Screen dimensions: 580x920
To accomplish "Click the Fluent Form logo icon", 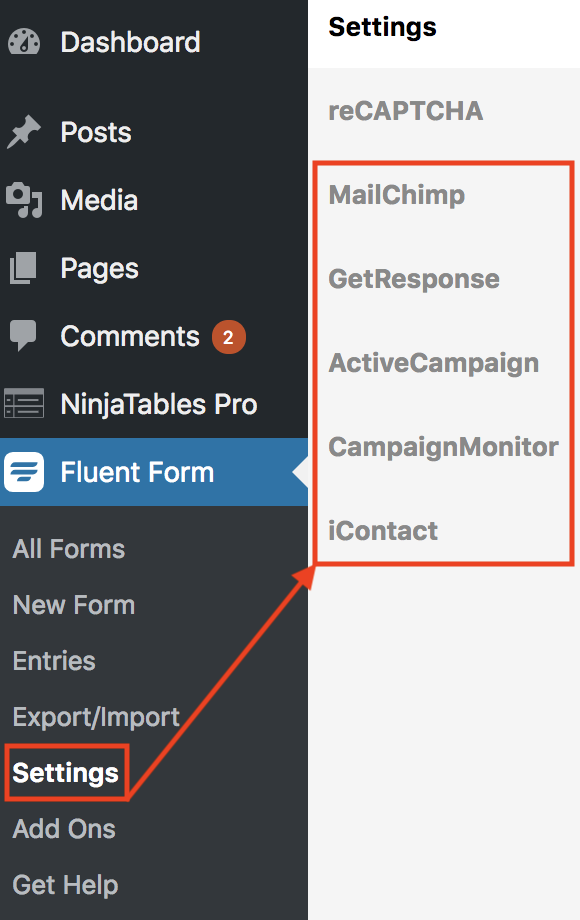I will [24, 472].
